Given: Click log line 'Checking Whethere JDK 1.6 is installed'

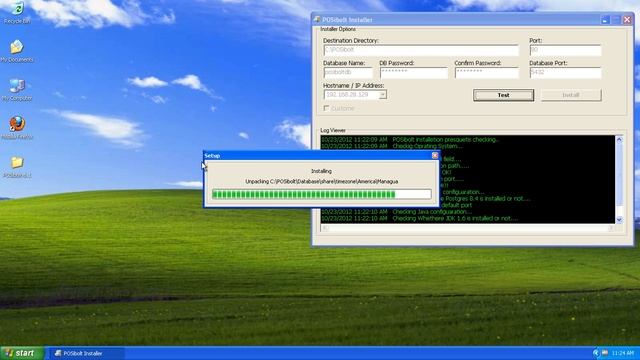Looking at the screenshot, I should 420,218.
